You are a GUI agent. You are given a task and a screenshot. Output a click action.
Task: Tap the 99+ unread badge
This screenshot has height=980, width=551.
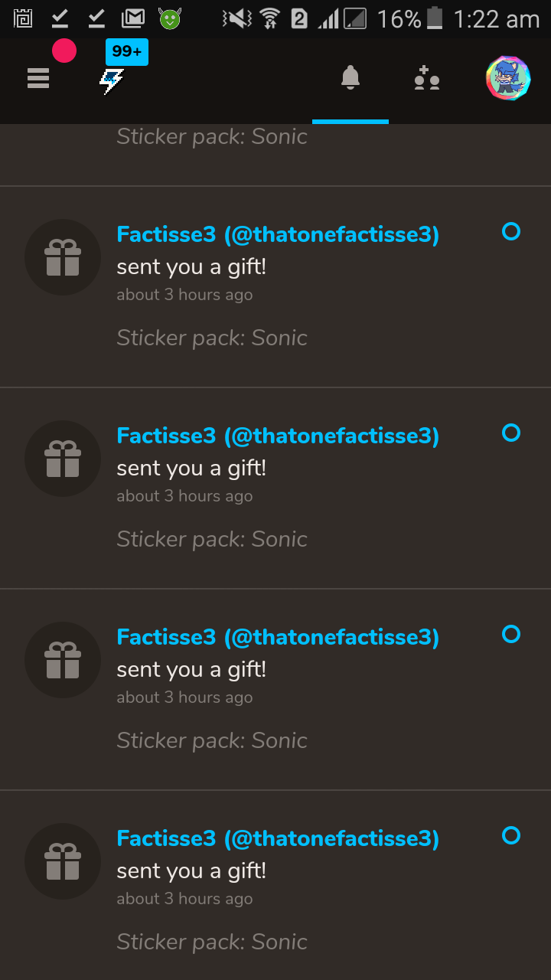[127, 52]
